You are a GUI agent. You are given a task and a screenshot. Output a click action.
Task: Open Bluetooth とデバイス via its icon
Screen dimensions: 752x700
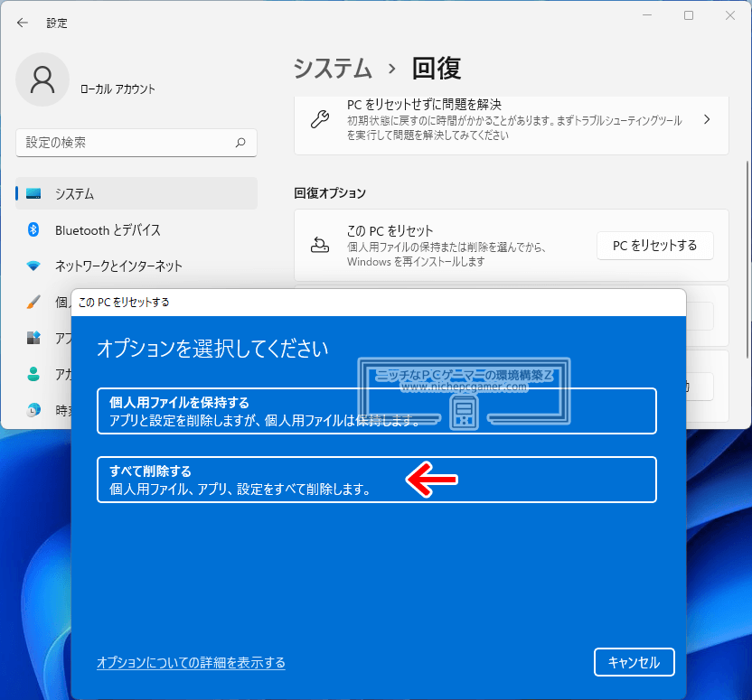[33, 230]
